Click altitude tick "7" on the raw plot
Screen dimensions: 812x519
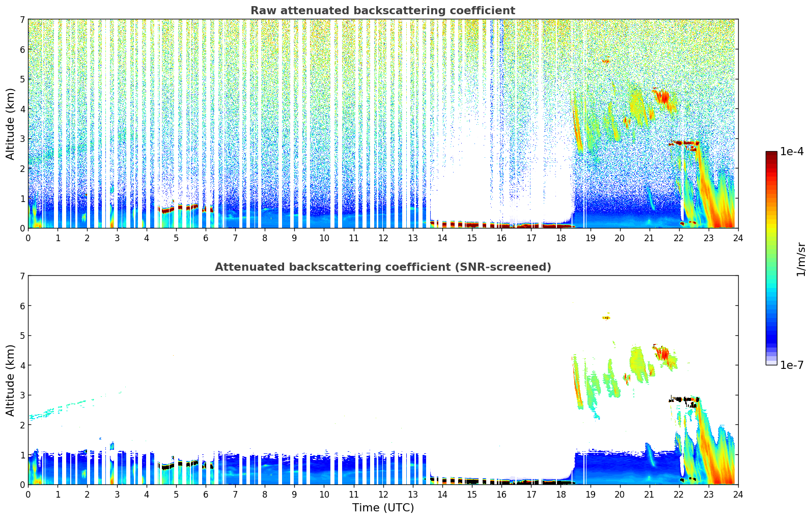pos(22,20)
